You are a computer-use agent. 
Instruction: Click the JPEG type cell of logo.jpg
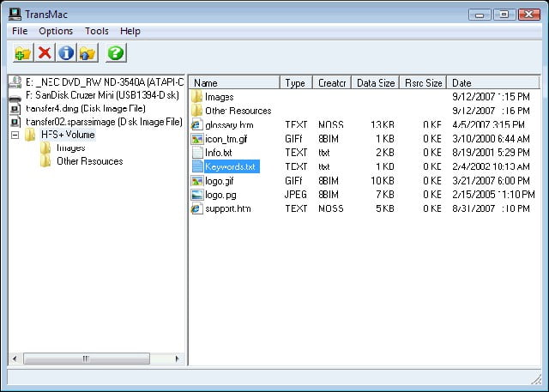point(296,195)
